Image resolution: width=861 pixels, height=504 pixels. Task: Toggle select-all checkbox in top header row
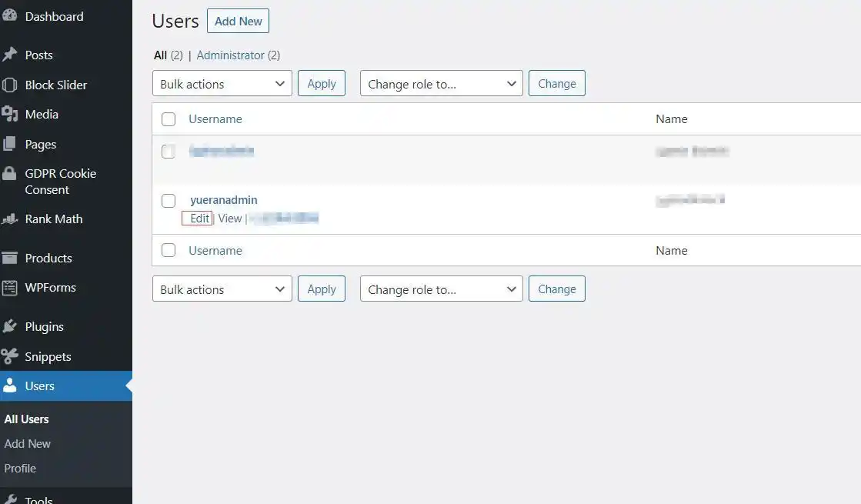169,119
